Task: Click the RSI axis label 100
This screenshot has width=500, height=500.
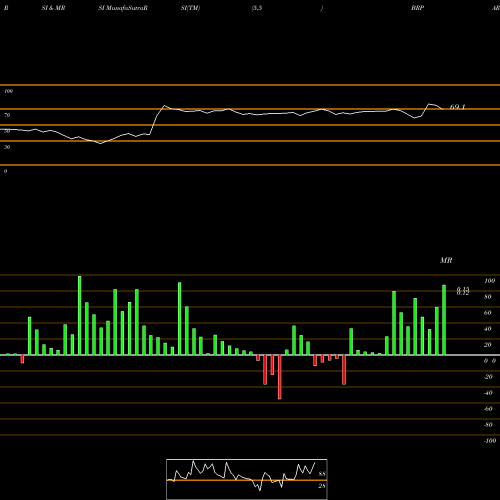Action: coord(8,91)
